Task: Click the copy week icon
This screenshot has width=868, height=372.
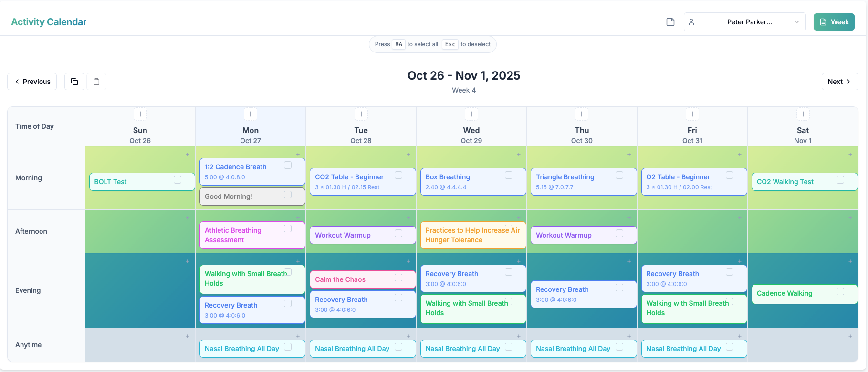Action: point(74,81)
